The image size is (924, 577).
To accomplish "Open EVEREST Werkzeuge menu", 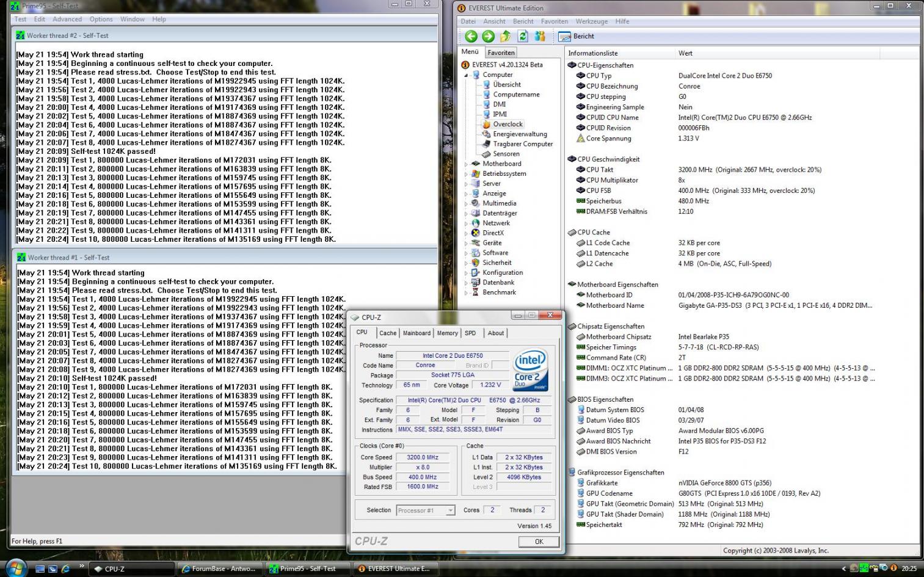I will (592, 21).
